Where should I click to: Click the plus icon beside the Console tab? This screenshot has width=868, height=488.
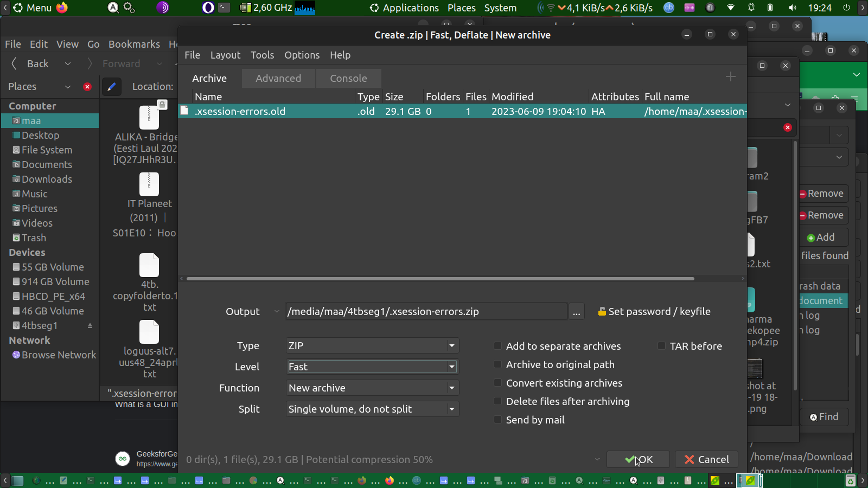point(730,77)
